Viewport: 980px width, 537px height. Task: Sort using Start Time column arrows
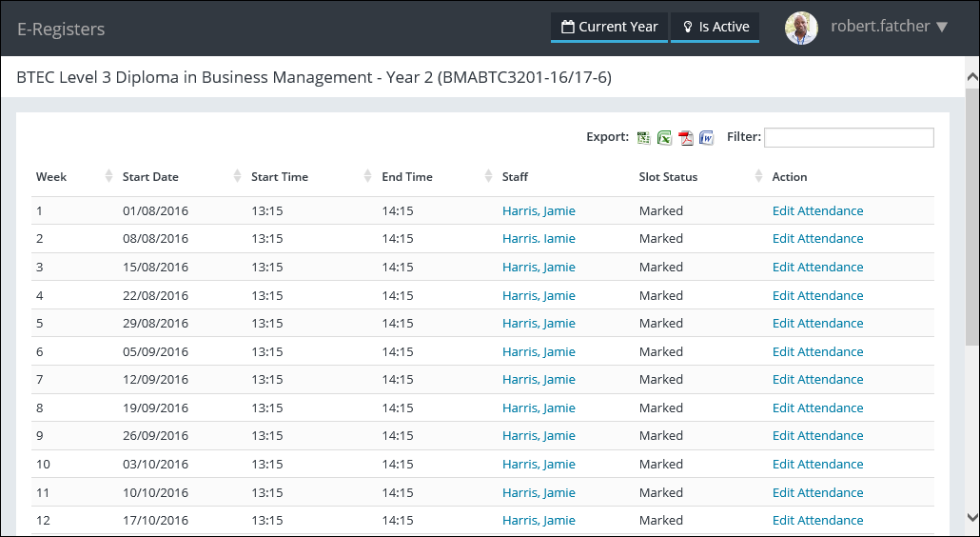pos(367,177)
